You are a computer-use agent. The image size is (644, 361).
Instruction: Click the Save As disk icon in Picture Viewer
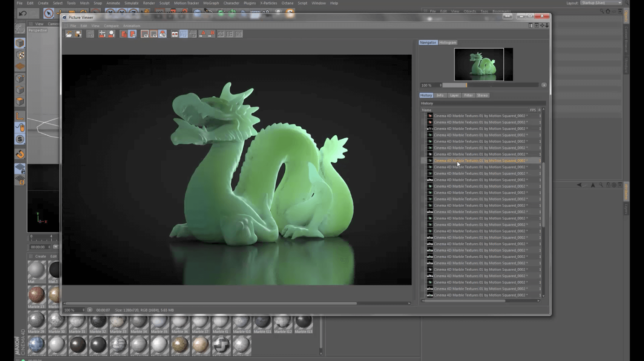pos(78,34)
